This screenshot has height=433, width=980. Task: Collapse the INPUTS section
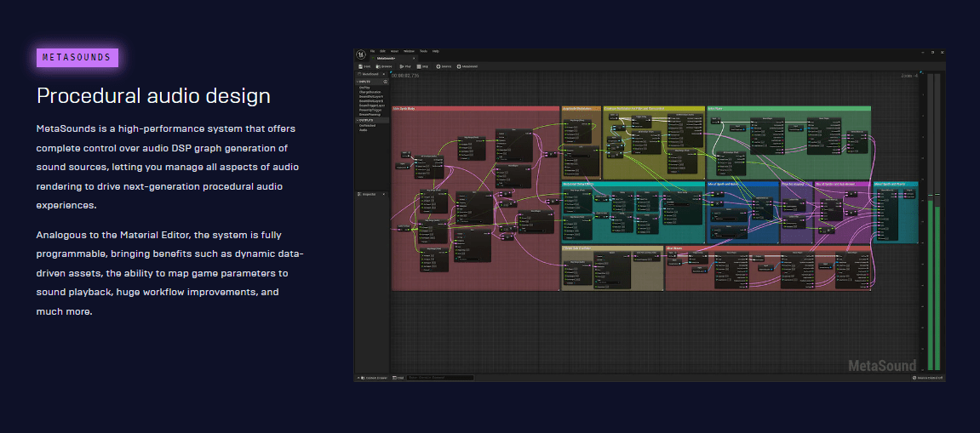point(358,82)
